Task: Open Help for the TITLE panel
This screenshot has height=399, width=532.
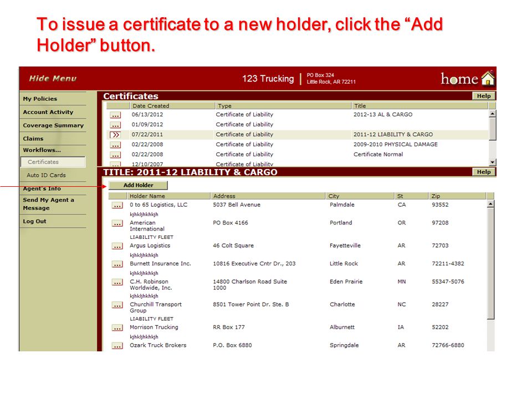Action: (484, 172)
